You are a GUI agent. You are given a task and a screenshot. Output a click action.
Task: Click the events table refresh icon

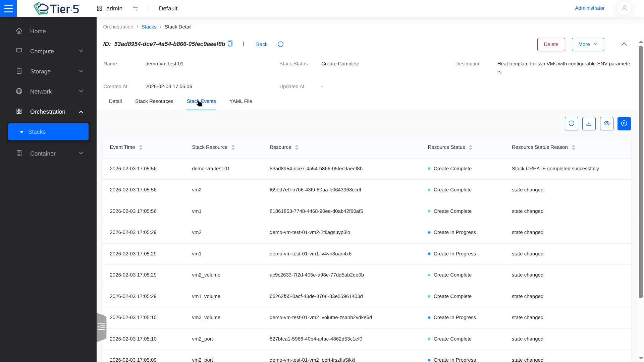coord(571,124)
